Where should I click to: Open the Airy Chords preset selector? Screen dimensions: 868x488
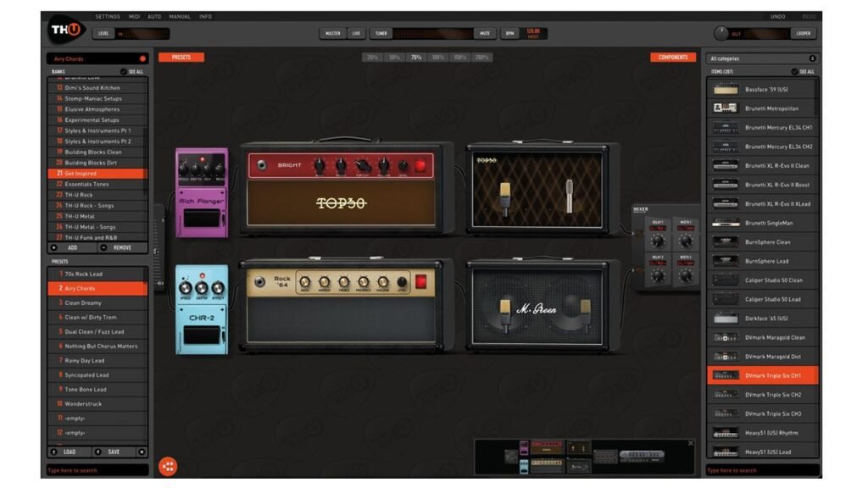click(97, 58)
